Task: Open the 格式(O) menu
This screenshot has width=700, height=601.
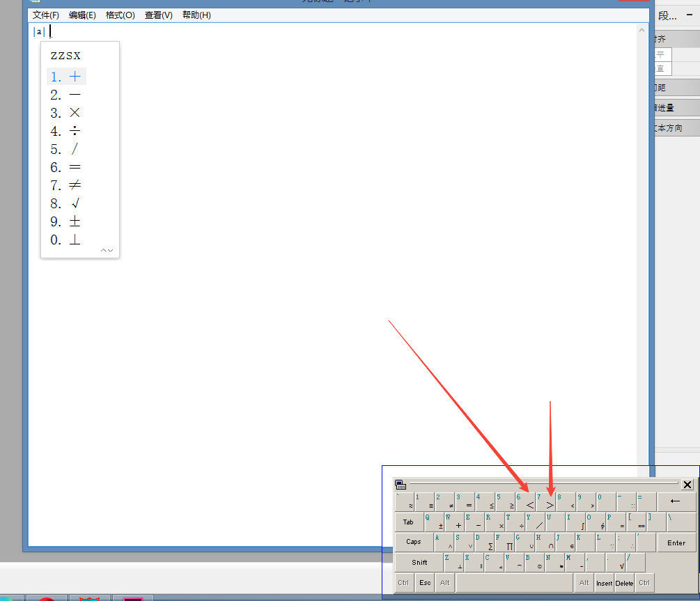Action: tap(120, 15)
